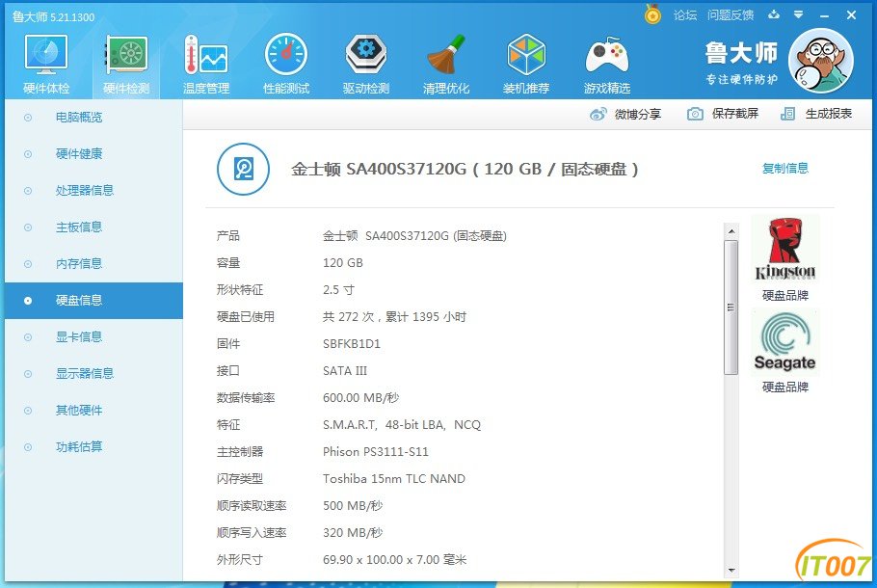Click the camera icon for 保存截屏

(695, 114)
